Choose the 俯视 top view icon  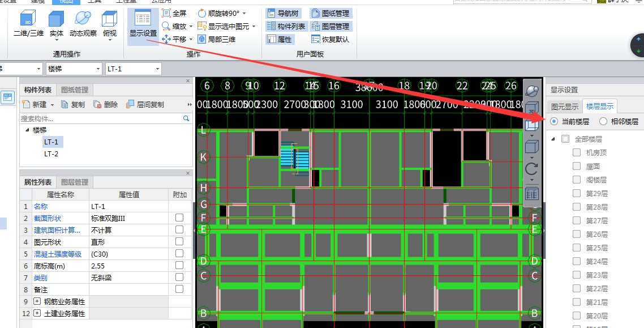[x=110, y=19]
